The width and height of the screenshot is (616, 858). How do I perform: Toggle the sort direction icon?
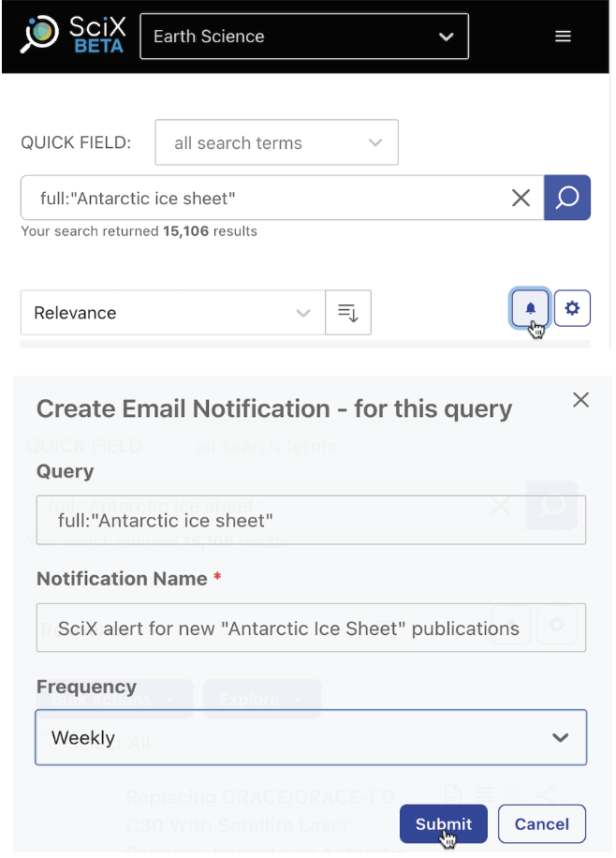[348, 313]
